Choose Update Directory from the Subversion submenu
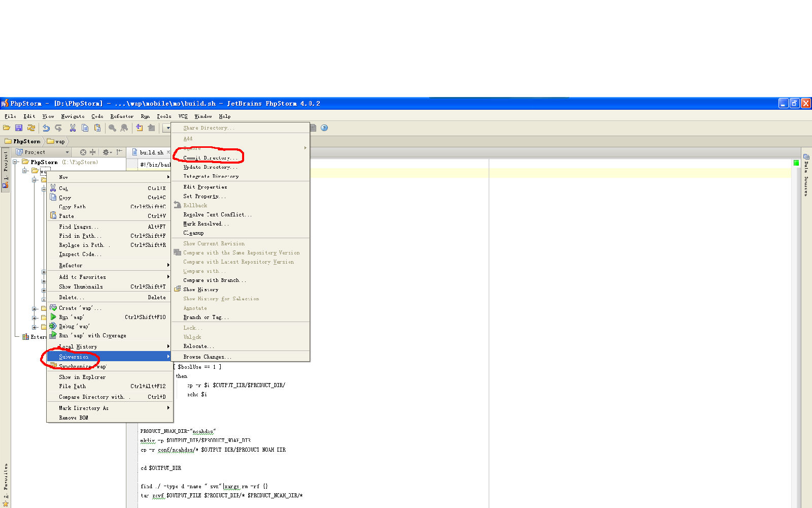 pos(241,167)
